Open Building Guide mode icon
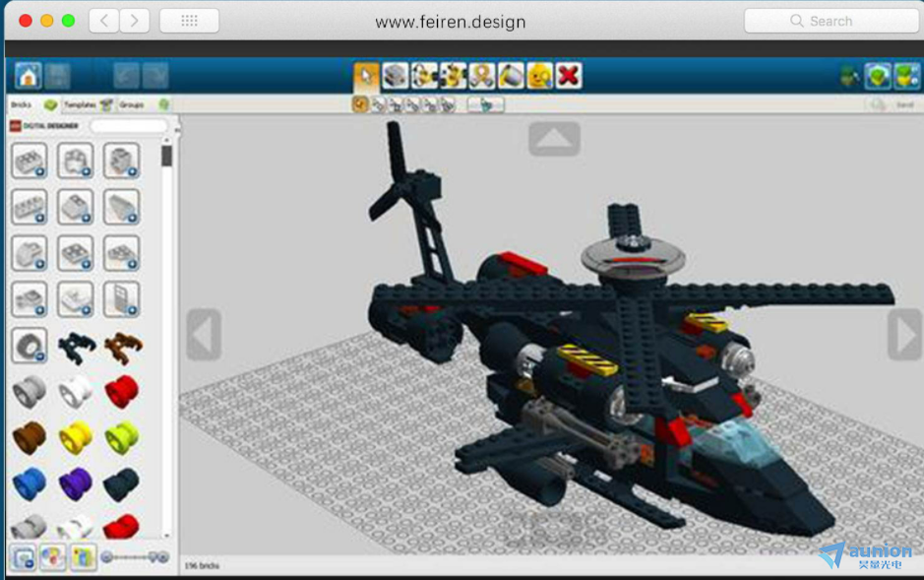The width and height of the screenshot is (924, 580). [x=906, y=77]
